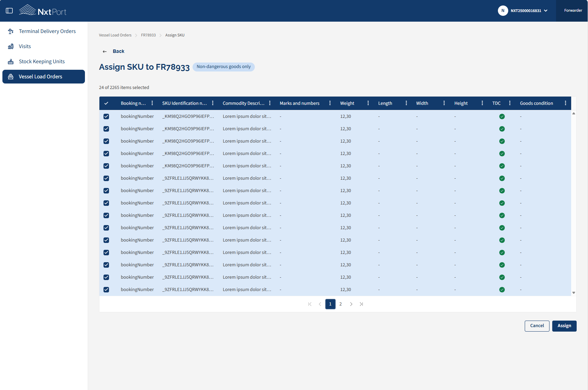Image resolution: width=588 pixels, height=390 pixels.
Task: Open Goods condition column menu
Action: click(566, 103)
